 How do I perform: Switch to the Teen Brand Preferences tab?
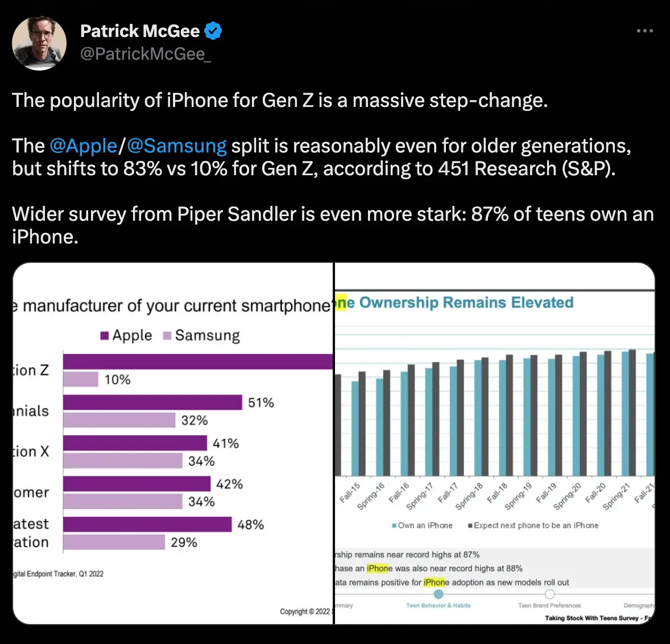[x=549, y=605]
